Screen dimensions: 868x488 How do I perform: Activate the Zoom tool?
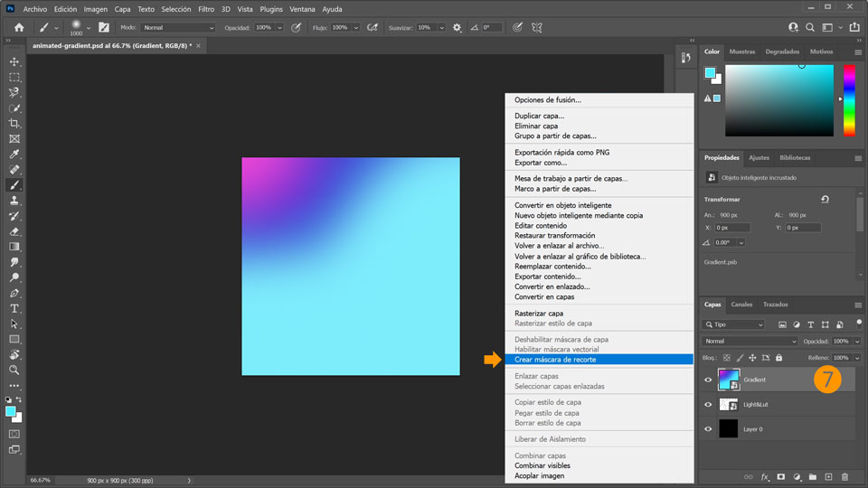click(x=14, y=370)
